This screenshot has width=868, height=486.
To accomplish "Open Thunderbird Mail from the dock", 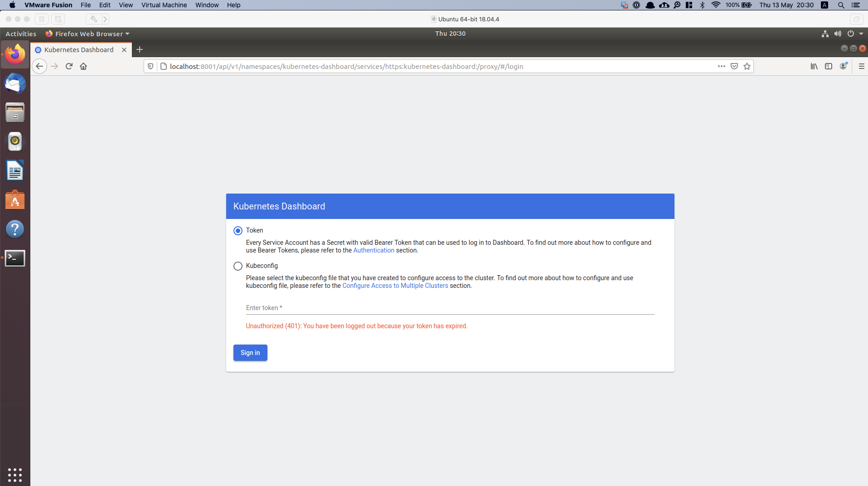I will point(15,83).
